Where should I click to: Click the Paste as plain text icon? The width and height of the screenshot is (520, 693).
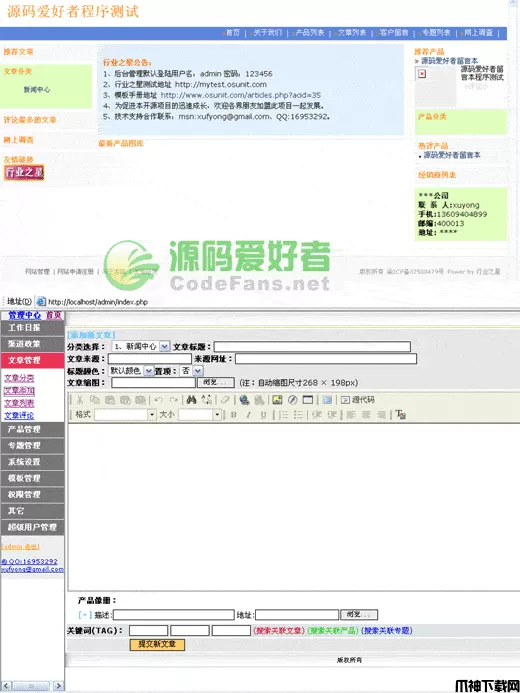125,400
